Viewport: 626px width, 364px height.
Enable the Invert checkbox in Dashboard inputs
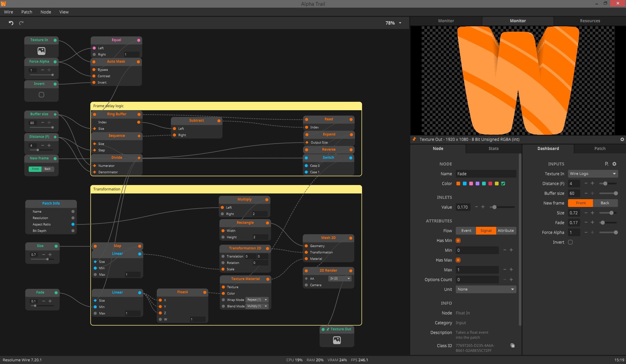pos(570,242)
